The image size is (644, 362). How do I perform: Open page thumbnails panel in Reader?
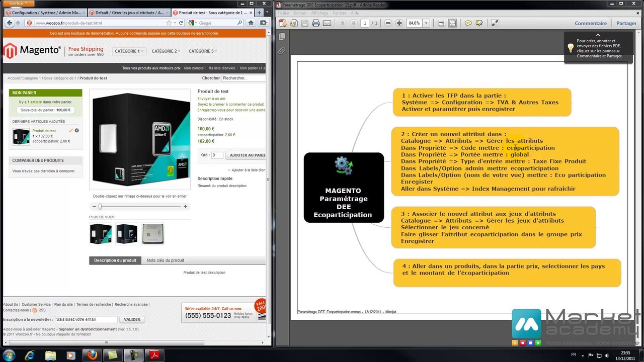click(282, 37)
